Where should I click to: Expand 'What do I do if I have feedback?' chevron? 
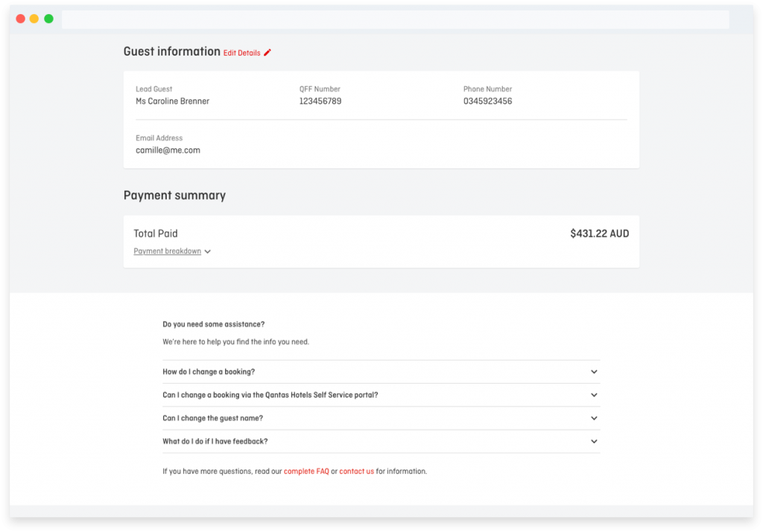[594, 441]
